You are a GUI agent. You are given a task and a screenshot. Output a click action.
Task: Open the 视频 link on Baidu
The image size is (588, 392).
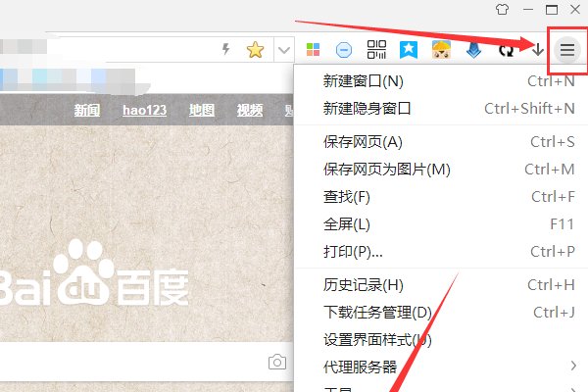[250, 111]
